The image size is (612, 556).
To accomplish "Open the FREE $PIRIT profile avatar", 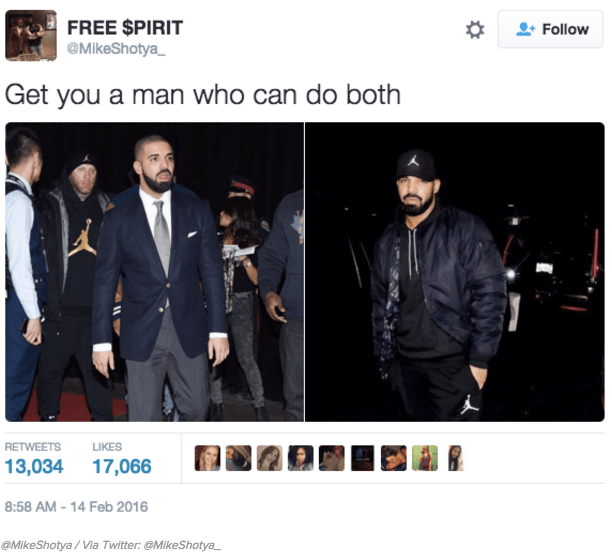I will coord(31,36).
